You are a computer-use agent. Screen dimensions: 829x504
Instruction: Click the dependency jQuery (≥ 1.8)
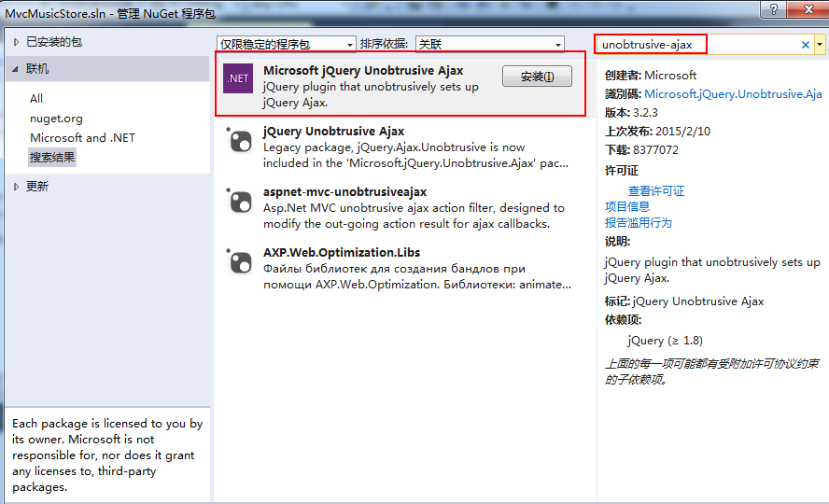[x=665, y=341]
